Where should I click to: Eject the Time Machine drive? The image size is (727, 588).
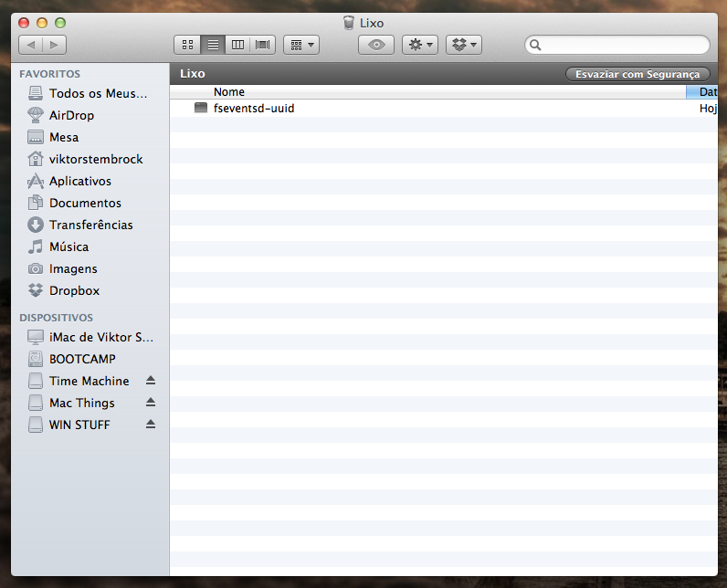[x=150, y=381]
